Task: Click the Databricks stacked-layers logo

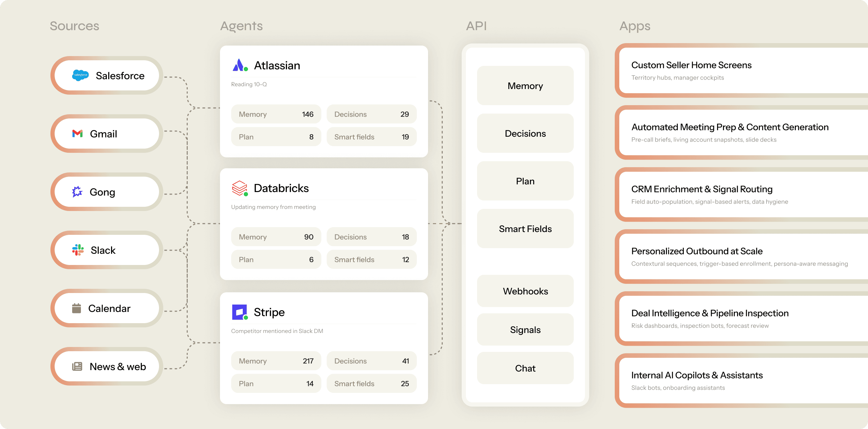Action: coord(240,188)
